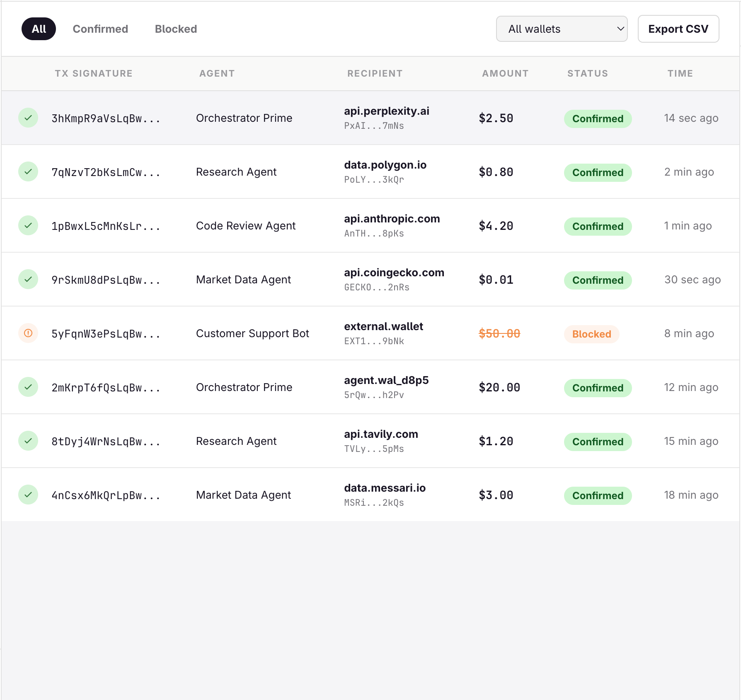This screenshot has height=700, width=741.
Task: Click the 8 min ago timestamp
Action: point(689,333)
